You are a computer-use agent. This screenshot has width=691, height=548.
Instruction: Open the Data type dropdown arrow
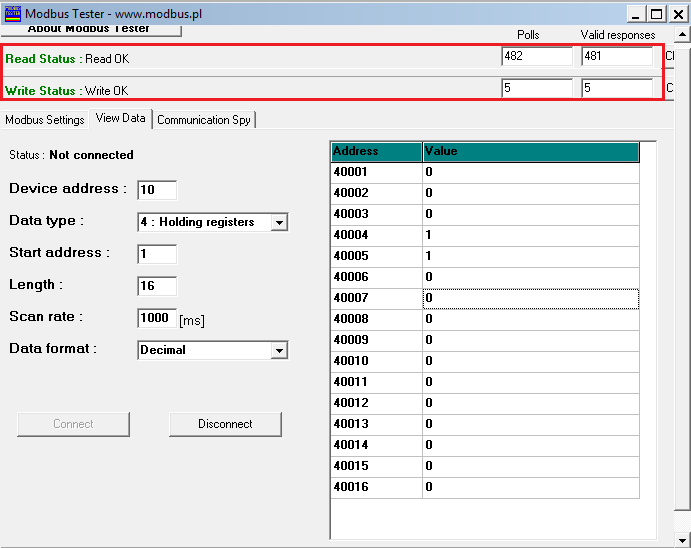(x=279, y=222)
